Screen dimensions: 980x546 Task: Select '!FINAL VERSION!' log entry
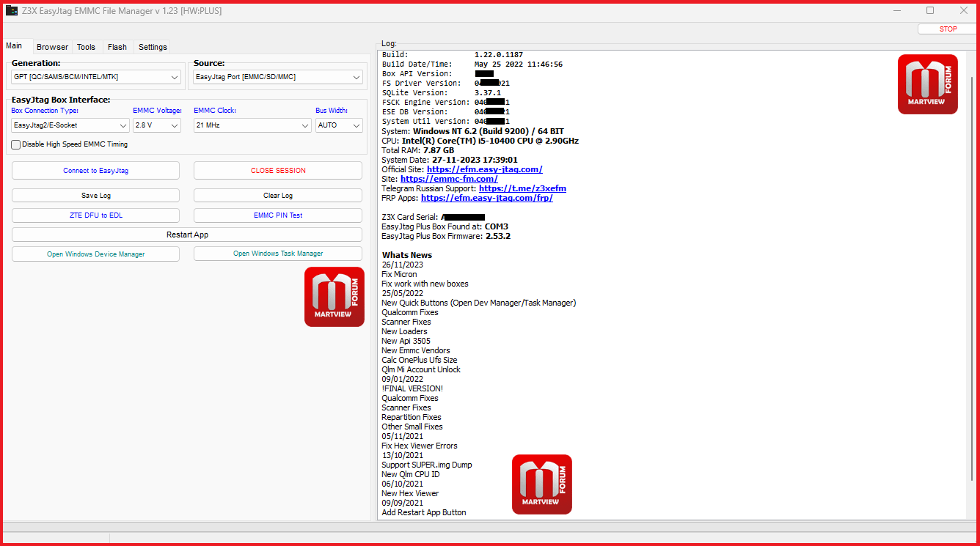tap(412, 388)
